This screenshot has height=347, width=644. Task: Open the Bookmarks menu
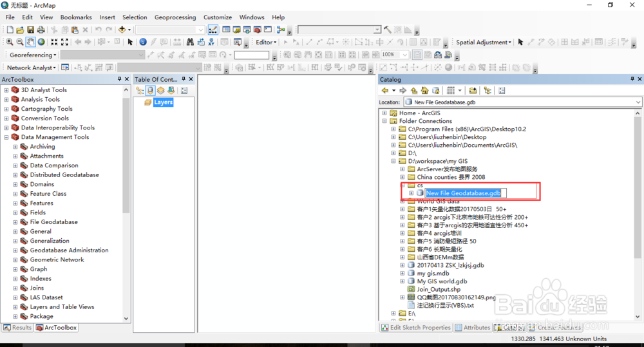[x=76, y=17]
